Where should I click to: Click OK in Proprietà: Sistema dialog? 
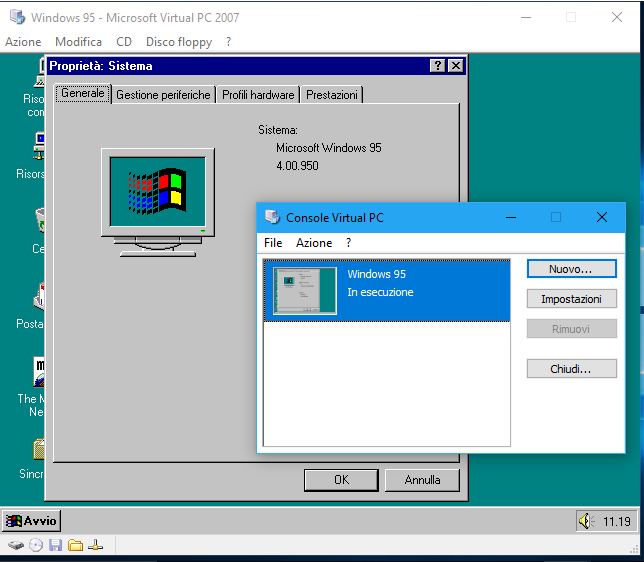point(341,480)
